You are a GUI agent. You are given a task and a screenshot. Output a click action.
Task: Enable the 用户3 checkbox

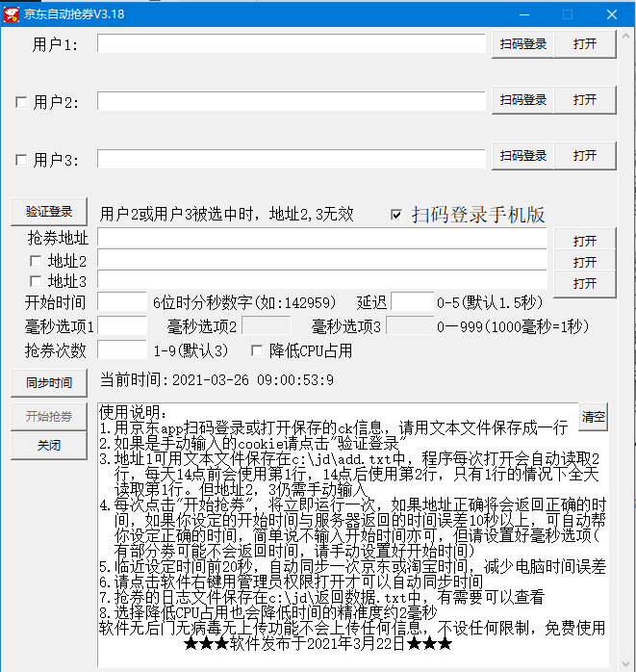[21, 160]
